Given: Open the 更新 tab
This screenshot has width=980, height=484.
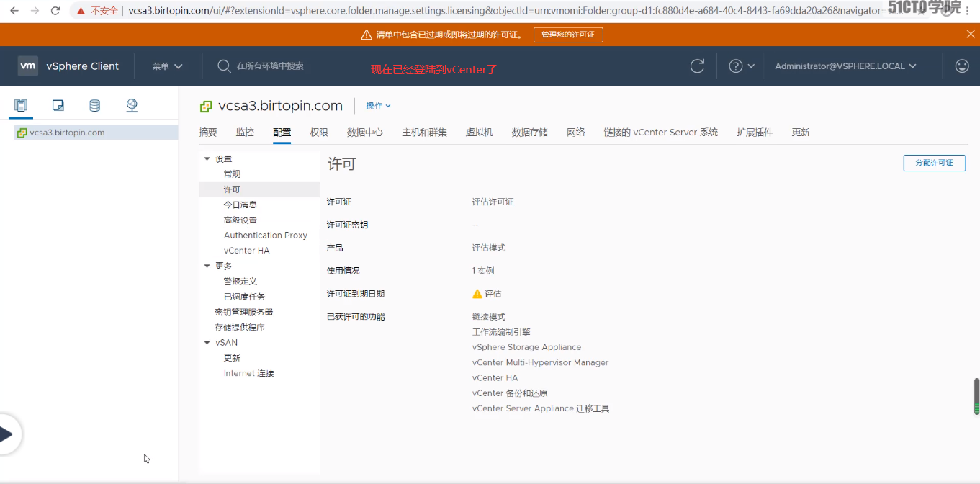Looking at the screenshot, I should point(801,133).
